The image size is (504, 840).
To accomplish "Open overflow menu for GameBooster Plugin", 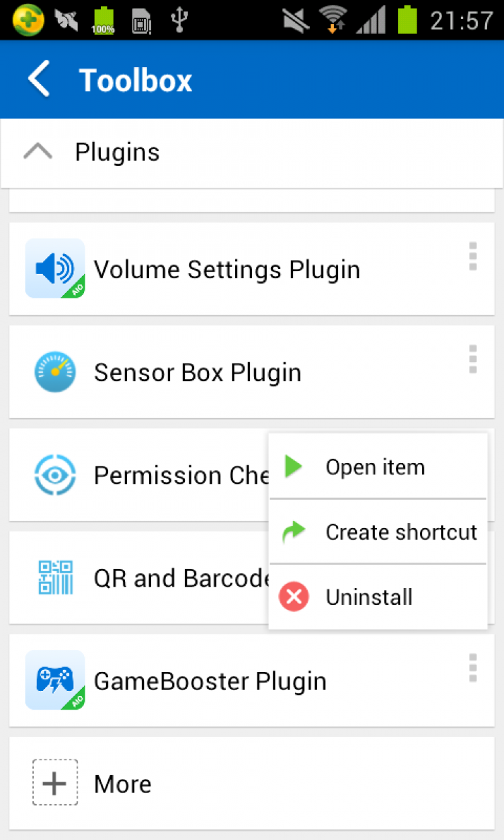I will [473, 668].
